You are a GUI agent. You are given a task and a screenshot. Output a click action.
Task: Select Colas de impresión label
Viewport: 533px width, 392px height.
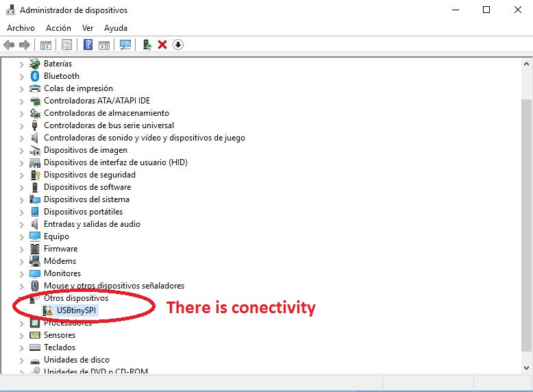(x=78, y=88)
